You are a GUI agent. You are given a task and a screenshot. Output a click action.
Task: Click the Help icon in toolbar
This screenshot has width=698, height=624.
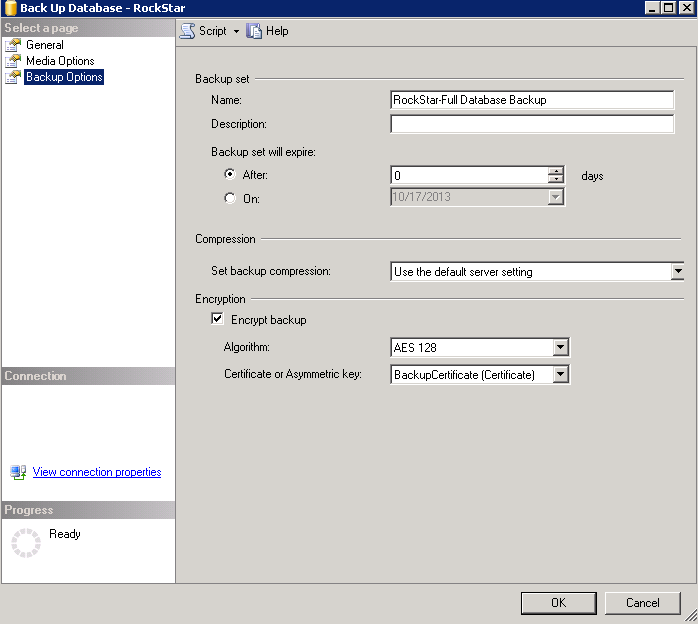click(x=254, y=31)
